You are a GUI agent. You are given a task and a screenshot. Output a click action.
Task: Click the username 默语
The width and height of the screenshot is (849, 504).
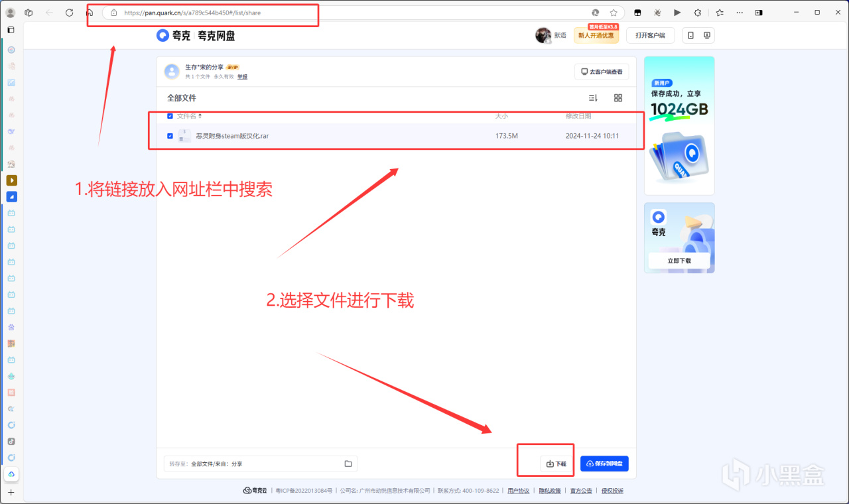tap(560, 36)
